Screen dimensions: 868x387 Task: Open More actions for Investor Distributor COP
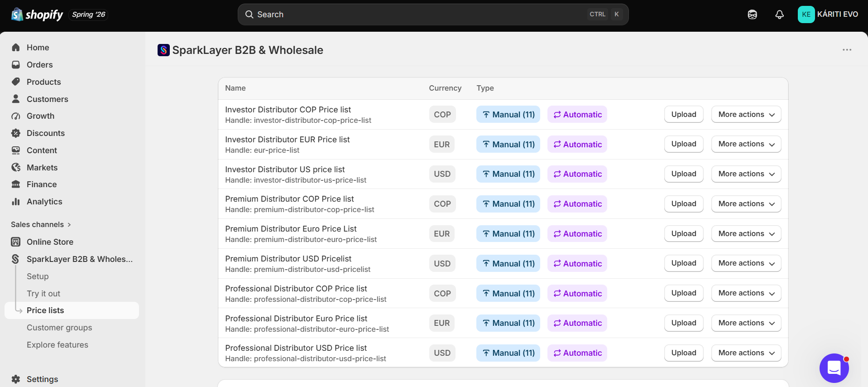click(746, 115)
